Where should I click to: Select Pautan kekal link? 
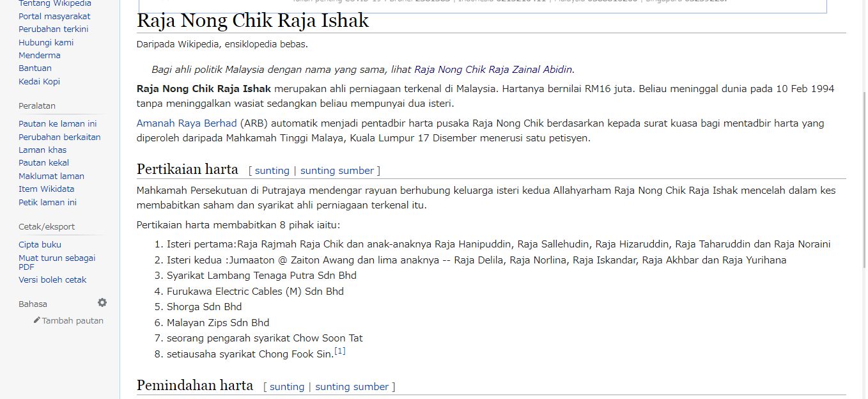tap(43, 162)
